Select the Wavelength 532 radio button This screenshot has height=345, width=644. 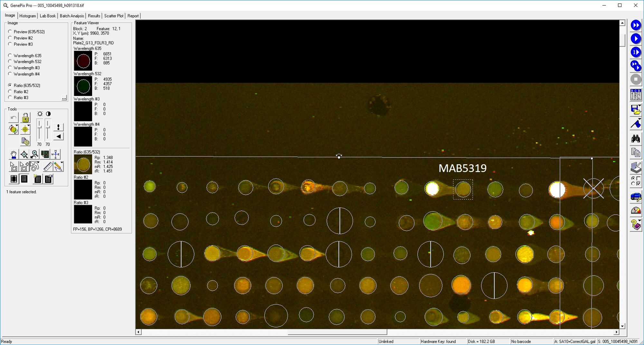pos(10,62)
